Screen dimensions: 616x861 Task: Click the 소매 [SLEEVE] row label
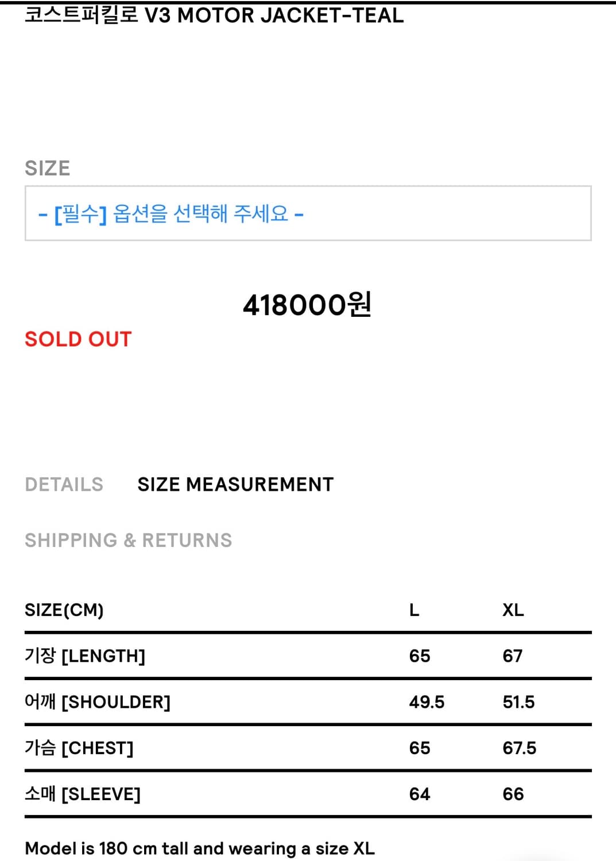83,794
